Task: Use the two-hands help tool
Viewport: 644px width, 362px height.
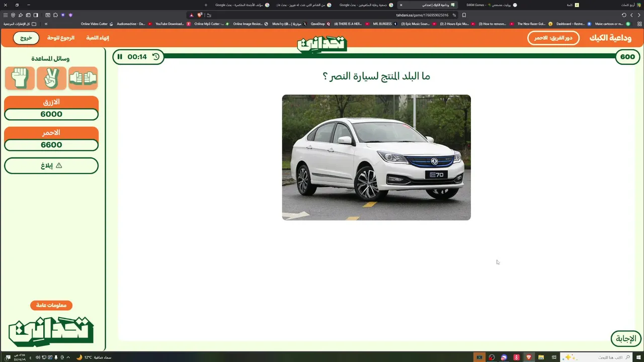Action: point(83,78)
